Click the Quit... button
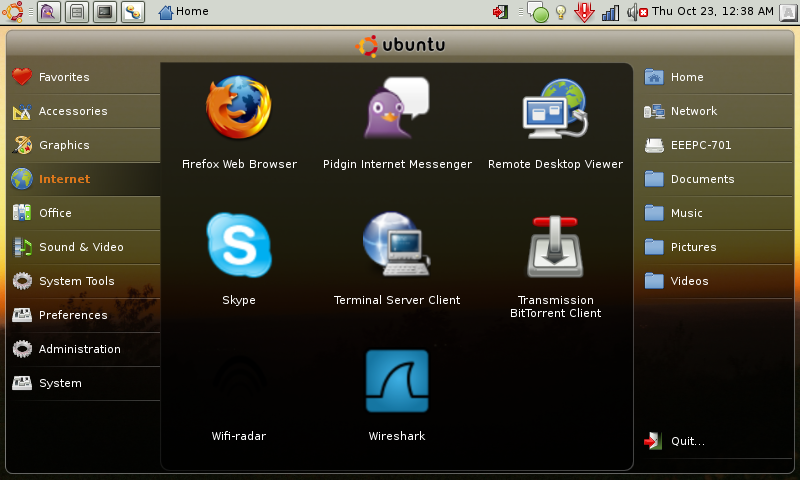Viewport: 800px width, 480px height. pyautogui.click(x=717, y=441)
